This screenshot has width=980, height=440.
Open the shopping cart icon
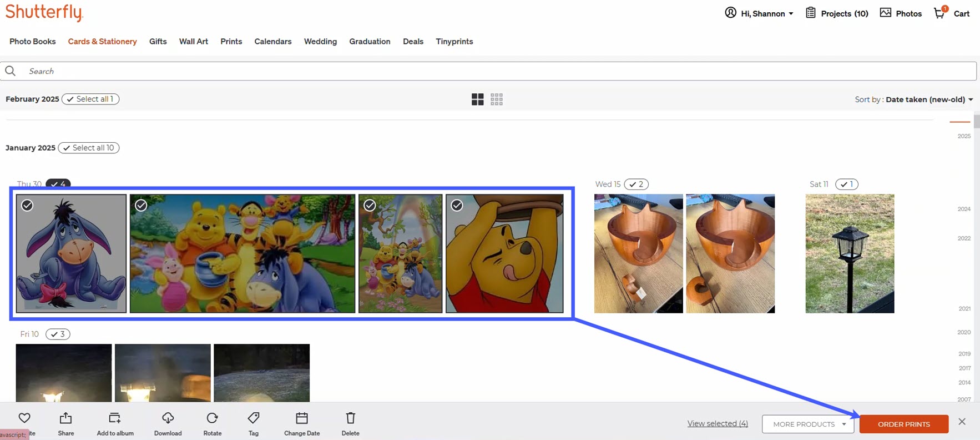click(940, 13)
